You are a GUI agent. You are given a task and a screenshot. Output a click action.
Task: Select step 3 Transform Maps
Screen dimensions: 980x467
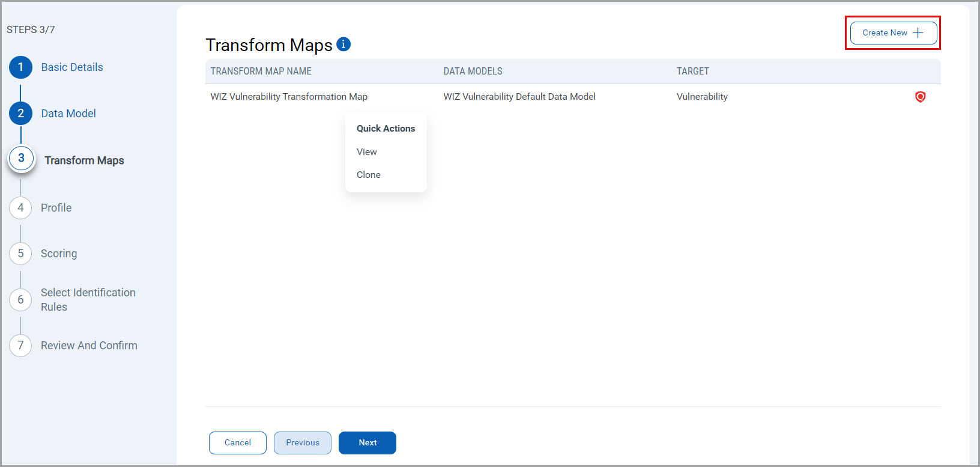tap(84, 160)
